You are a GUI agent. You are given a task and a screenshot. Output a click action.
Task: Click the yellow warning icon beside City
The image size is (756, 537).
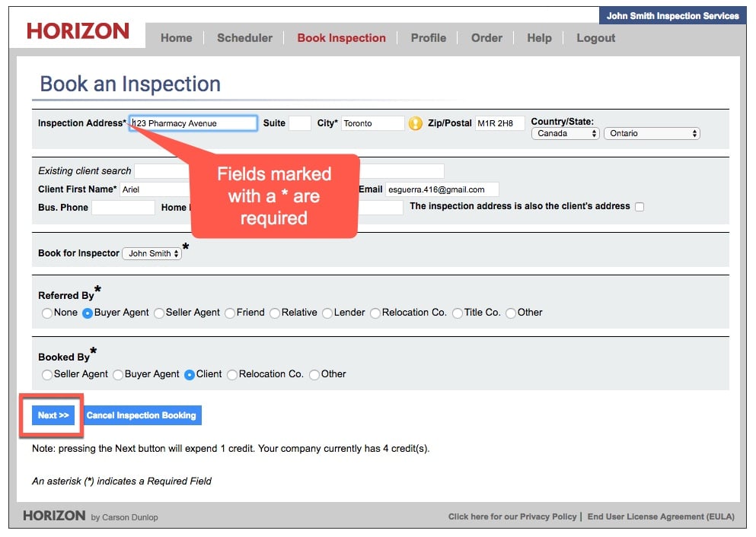coord(415,123)
